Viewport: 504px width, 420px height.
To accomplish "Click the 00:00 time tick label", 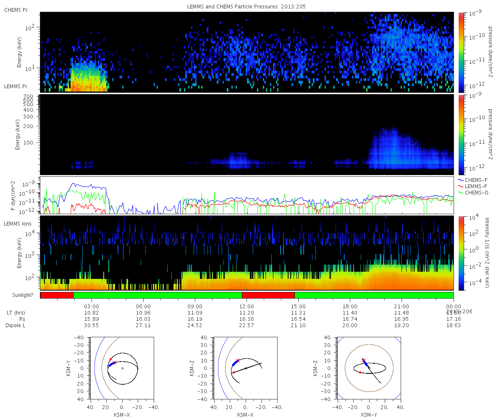I will pyautogui.click(x=453, y=306).
